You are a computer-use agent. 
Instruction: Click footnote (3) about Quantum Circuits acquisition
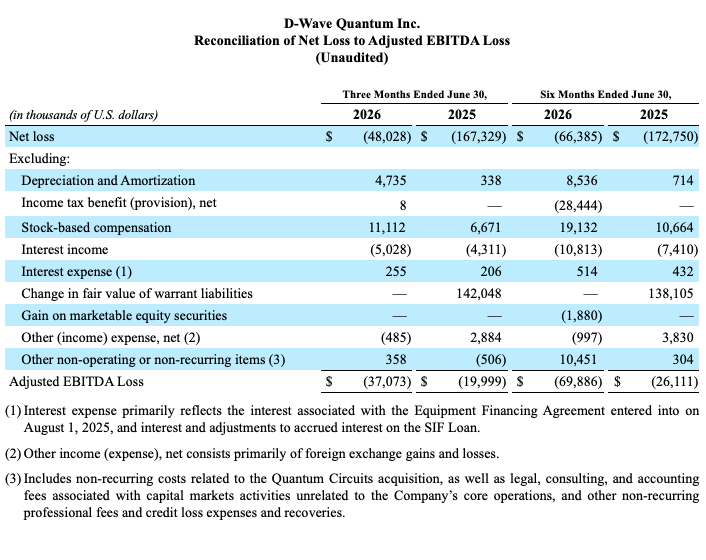(352, 496)
